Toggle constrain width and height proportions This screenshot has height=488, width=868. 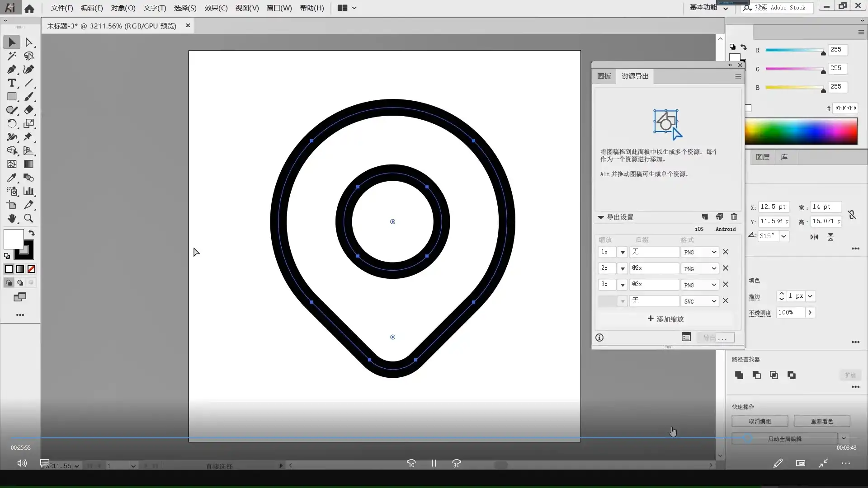coord(852,215)
